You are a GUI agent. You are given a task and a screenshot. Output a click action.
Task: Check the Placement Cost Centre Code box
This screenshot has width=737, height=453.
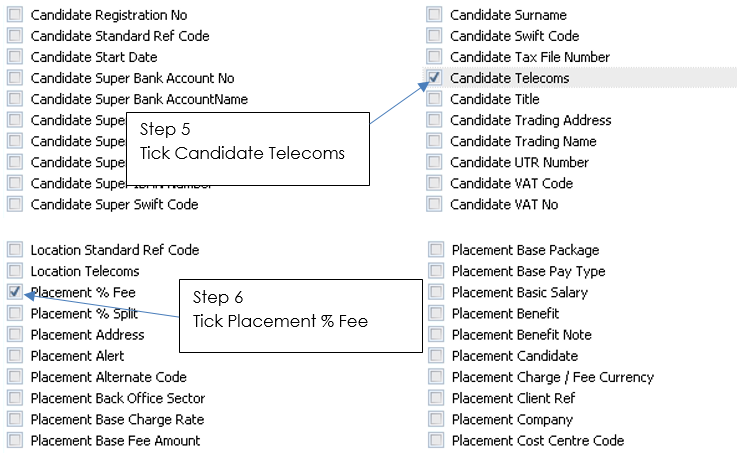pos(436,440)
